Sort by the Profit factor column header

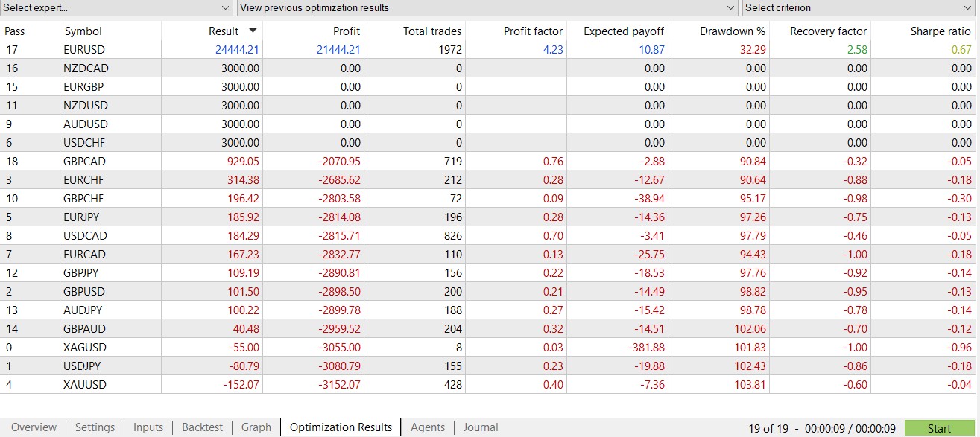(x=534, y=31)
